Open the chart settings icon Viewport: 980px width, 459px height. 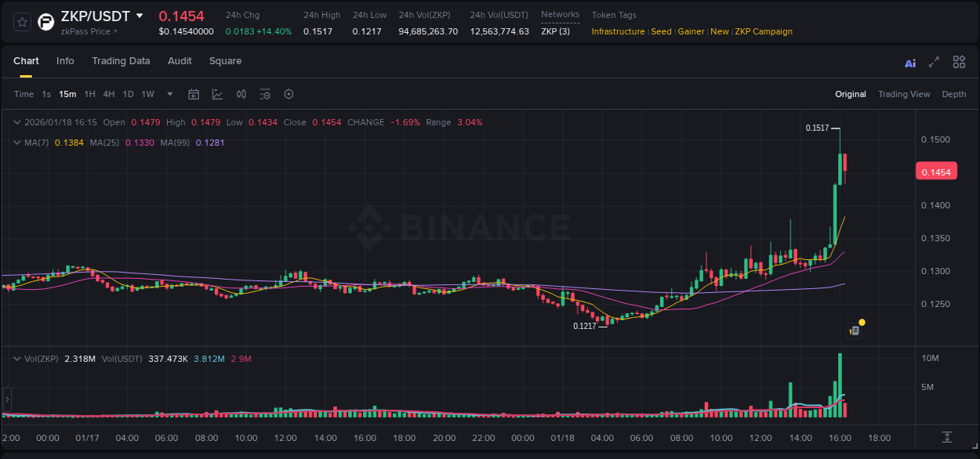(x=289, y=94)
